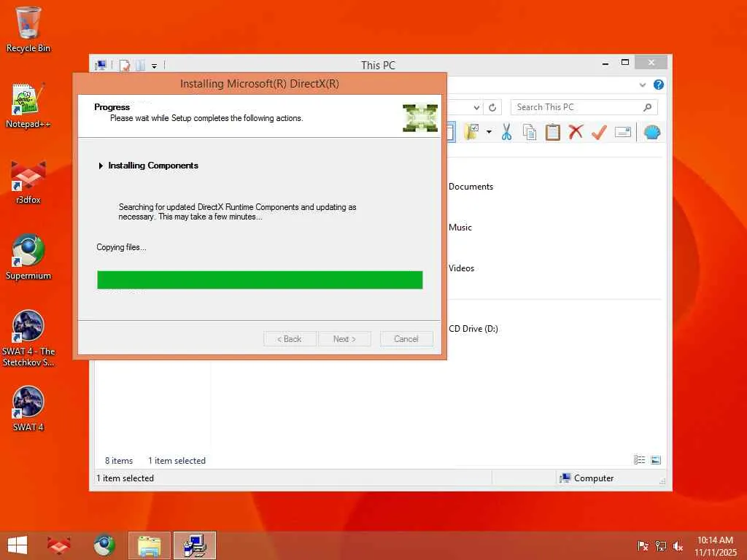Click the Back button in DirectX installer
747x560 pixels.
290,339
